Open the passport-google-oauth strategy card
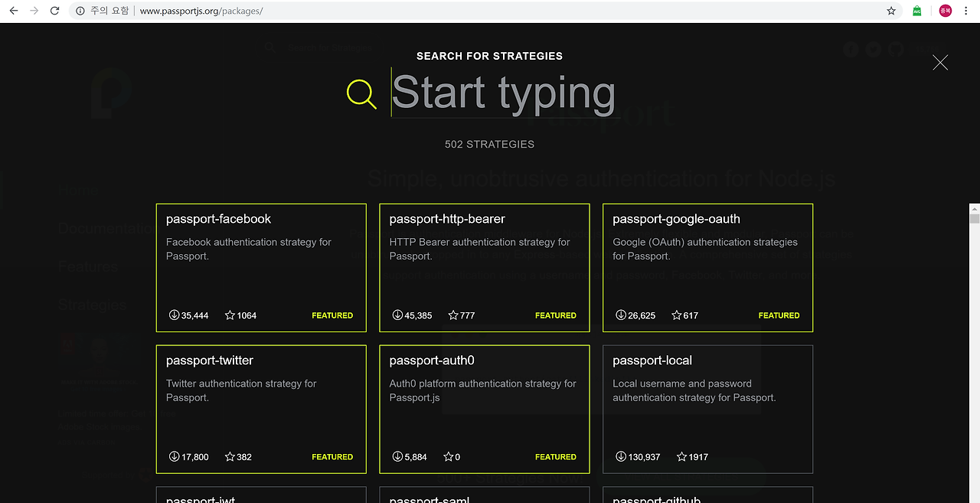 click(708, 268)
